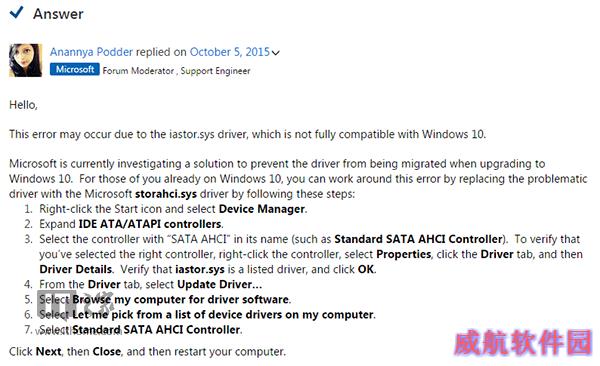
Task: Click Browse my computer for driver software
Action: pos(181,299)
